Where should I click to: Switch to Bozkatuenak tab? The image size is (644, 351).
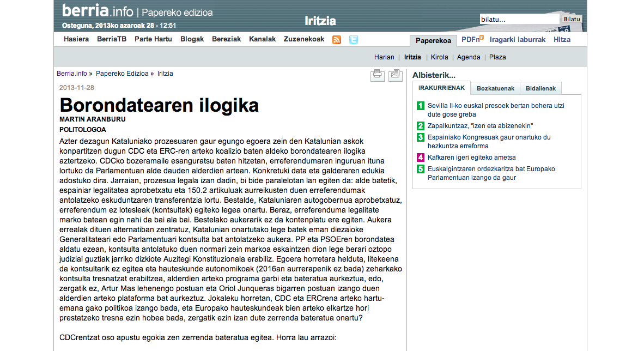point(495,88)
